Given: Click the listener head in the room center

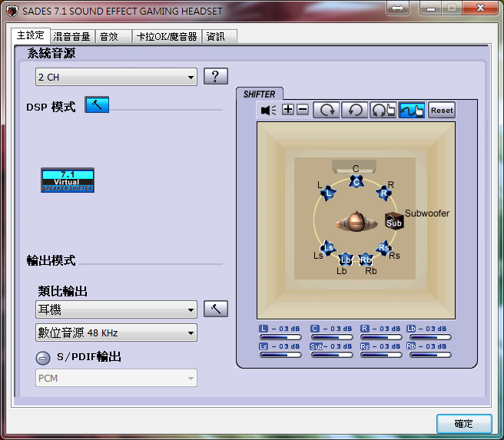Looking at the screenshot, I should 356,222.
